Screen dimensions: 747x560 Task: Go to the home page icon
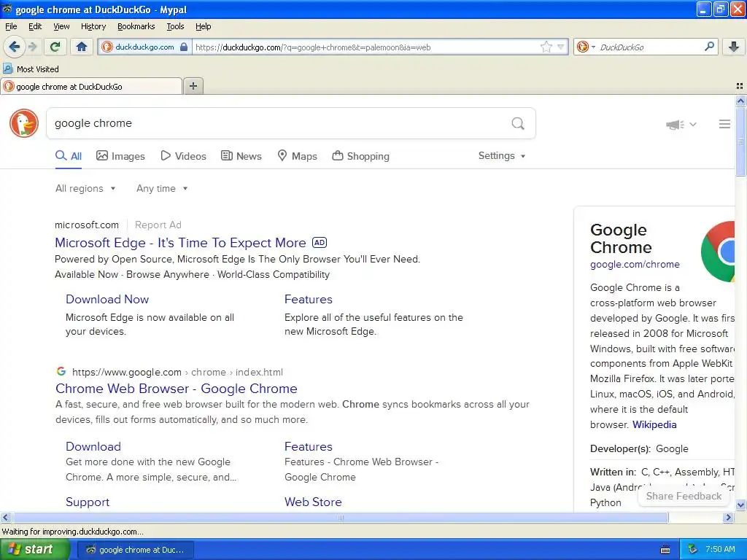tap(82, 47)
